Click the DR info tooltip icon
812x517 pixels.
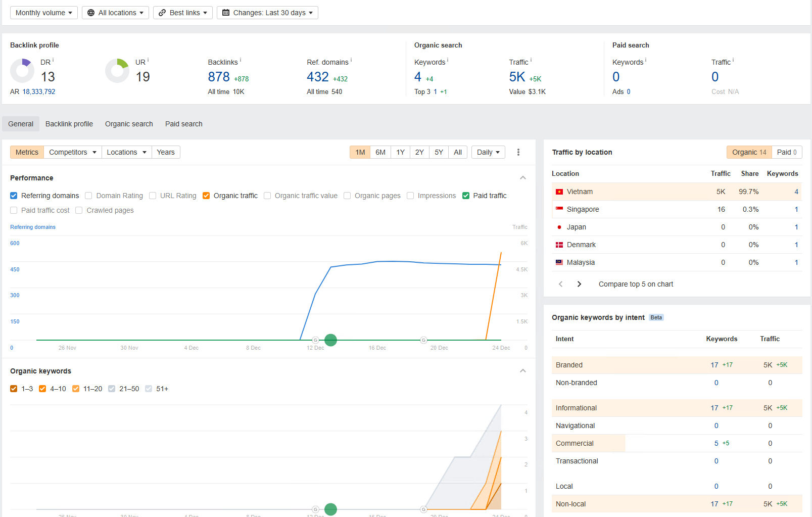[x=53, y=60]
